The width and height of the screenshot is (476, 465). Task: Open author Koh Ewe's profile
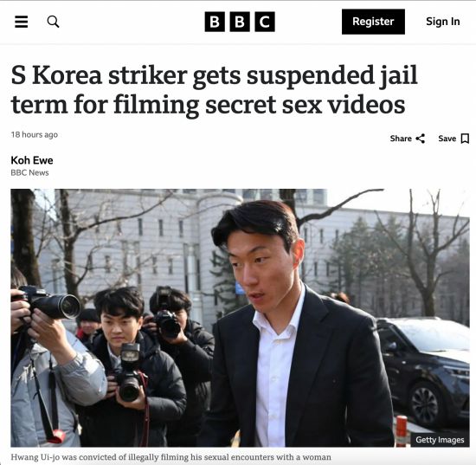(32, 160)
